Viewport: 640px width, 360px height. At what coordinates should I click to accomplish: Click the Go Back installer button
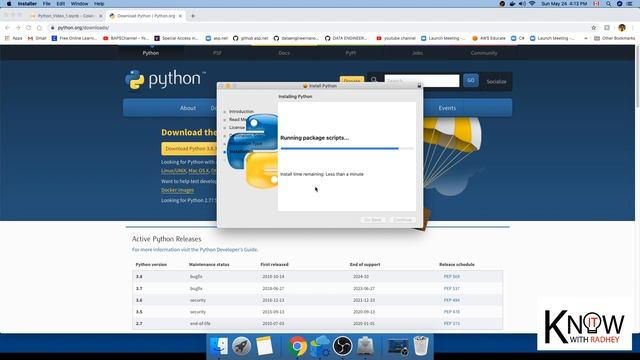click(x=372, y=220)
